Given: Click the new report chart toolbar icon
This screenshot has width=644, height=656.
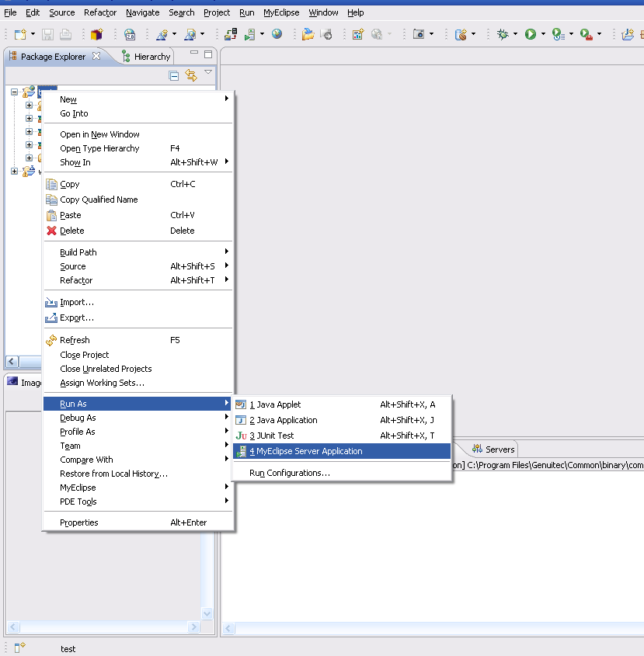Looking at the screenshot, I should coord(358,34).
